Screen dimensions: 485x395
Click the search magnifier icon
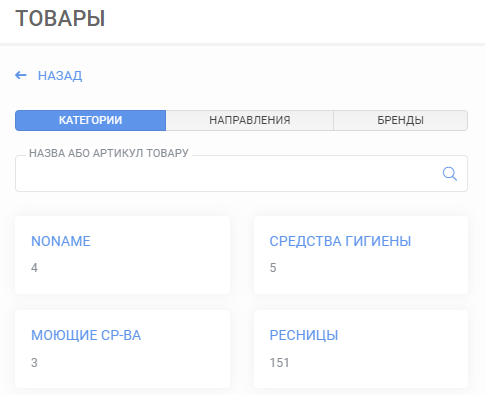point(450,174)
